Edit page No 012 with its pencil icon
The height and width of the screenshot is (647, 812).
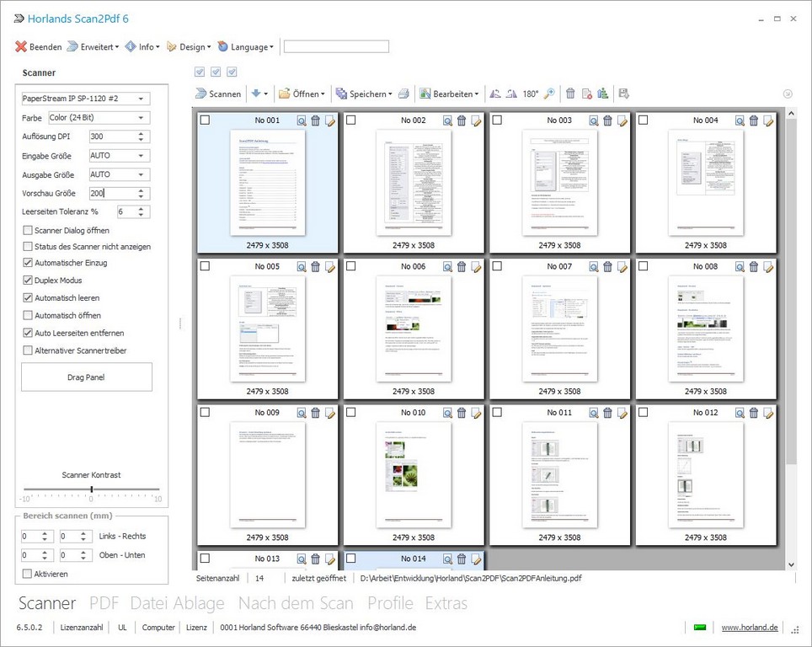tap(768, 413)
